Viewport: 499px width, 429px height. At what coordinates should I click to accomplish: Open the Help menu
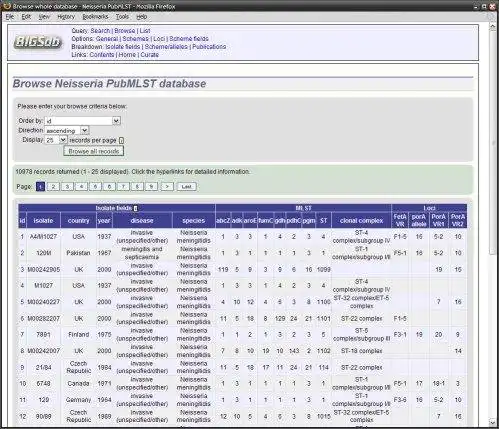pos(142,17)
